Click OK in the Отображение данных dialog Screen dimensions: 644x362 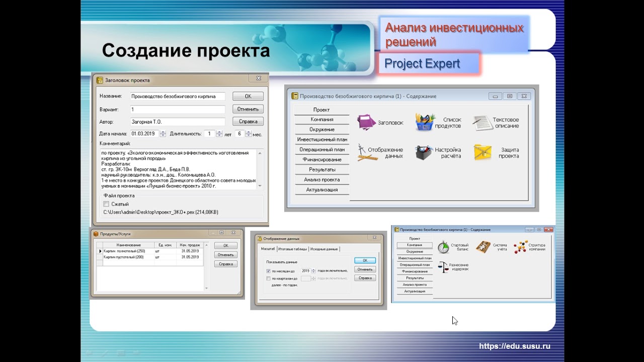click(x=365, y=260)
